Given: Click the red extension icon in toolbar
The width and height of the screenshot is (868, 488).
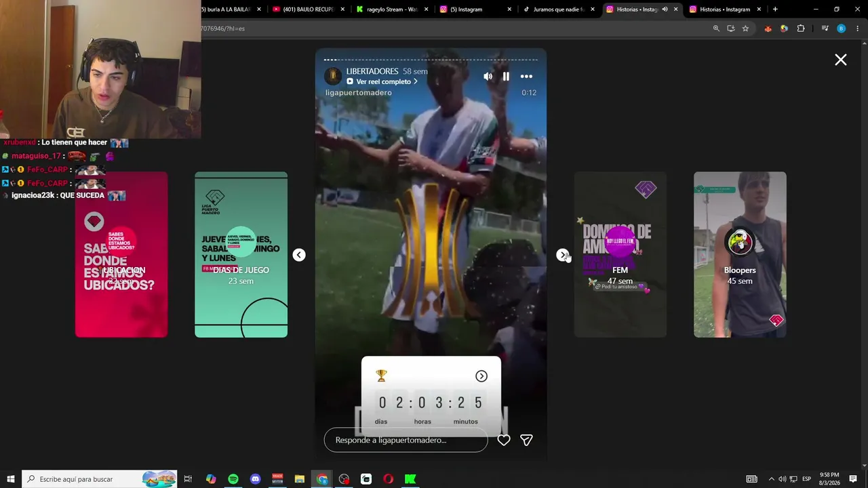Looking at the screenshot, I should (768, 28).
